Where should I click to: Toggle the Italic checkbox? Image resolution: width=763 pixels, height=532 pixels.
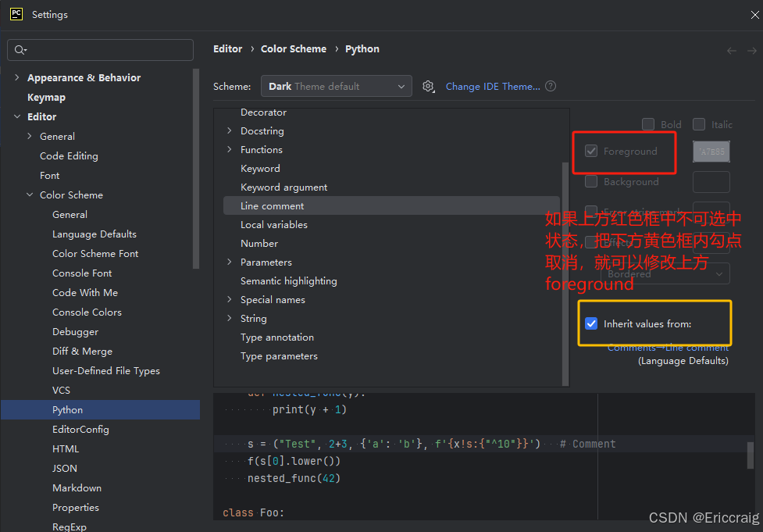tap(699, 125)
